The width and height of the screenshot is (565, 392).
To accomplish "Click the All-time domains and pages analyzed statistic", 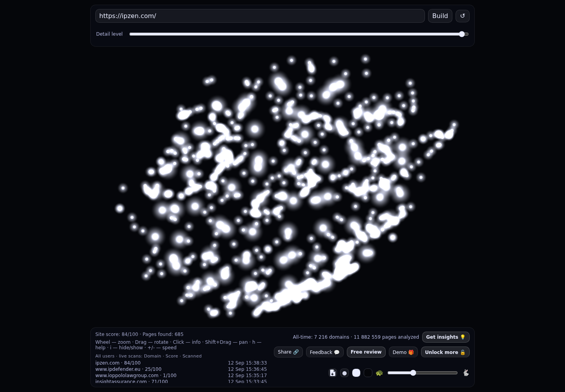I will point(356,337).
